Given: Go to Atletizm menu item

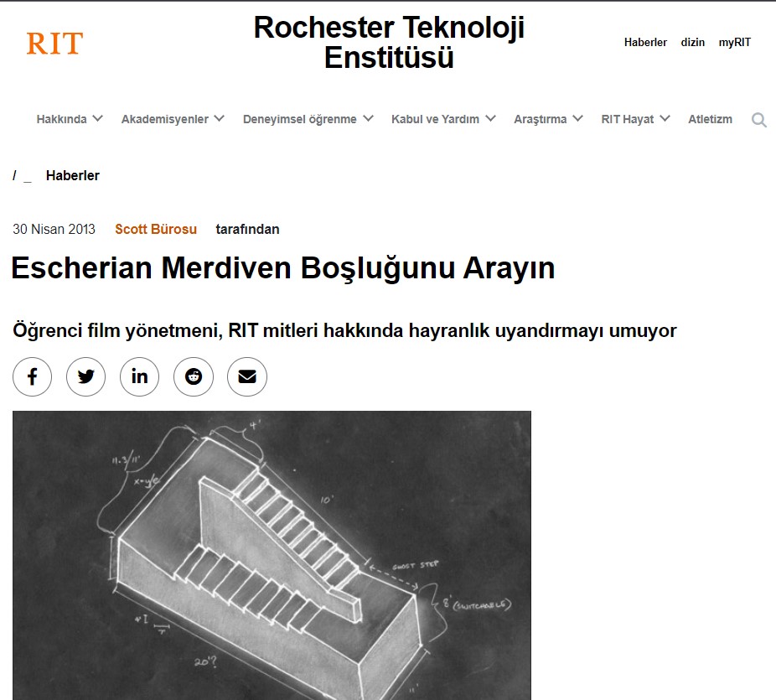Looking at the screenshot, I should tap(710, 119).
